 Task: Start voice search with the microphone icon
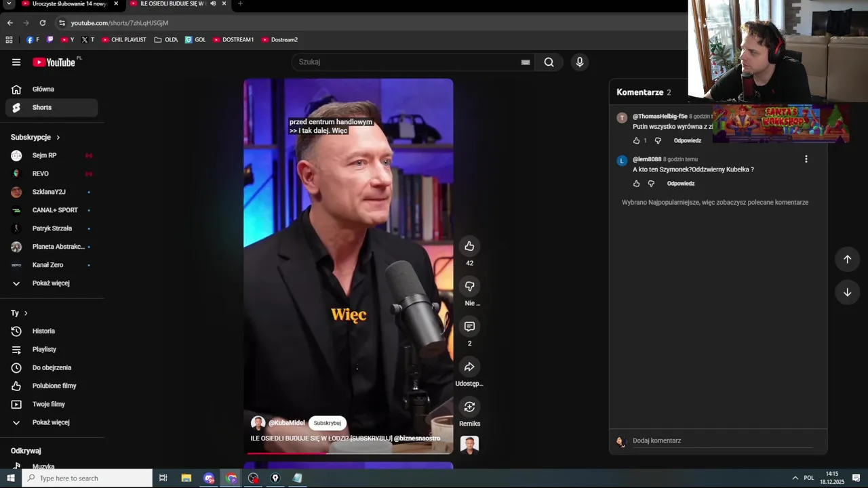pyautogui.click(x=579, y=62)
